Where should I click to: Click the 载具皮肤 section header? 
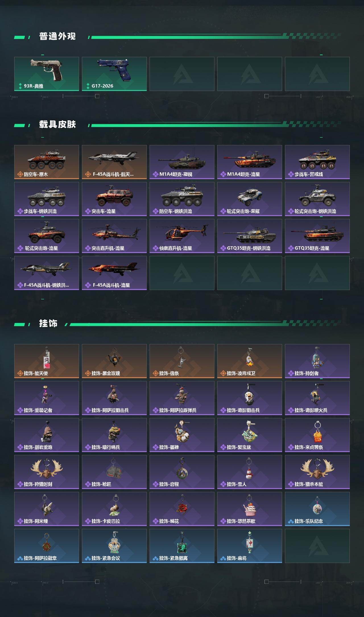point(57,125)
